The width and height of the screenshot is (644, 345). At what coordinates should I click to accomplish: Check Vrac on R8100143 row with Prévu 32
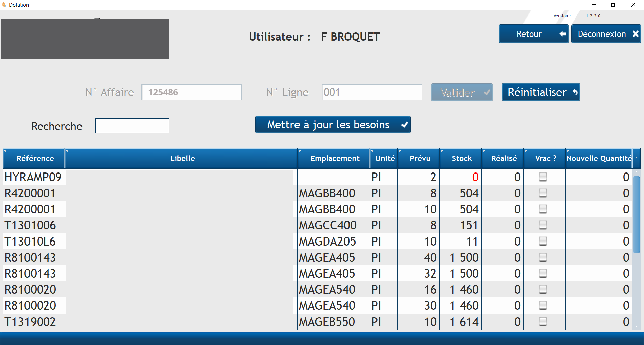(543, 273)
